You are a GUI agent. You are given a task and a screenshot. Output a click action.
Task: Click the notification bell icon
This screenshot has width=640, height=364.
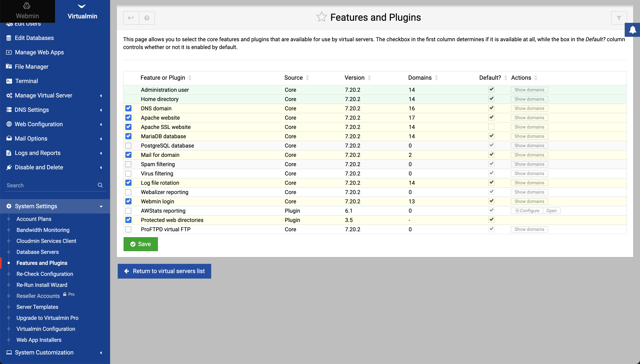pos(633,30)
